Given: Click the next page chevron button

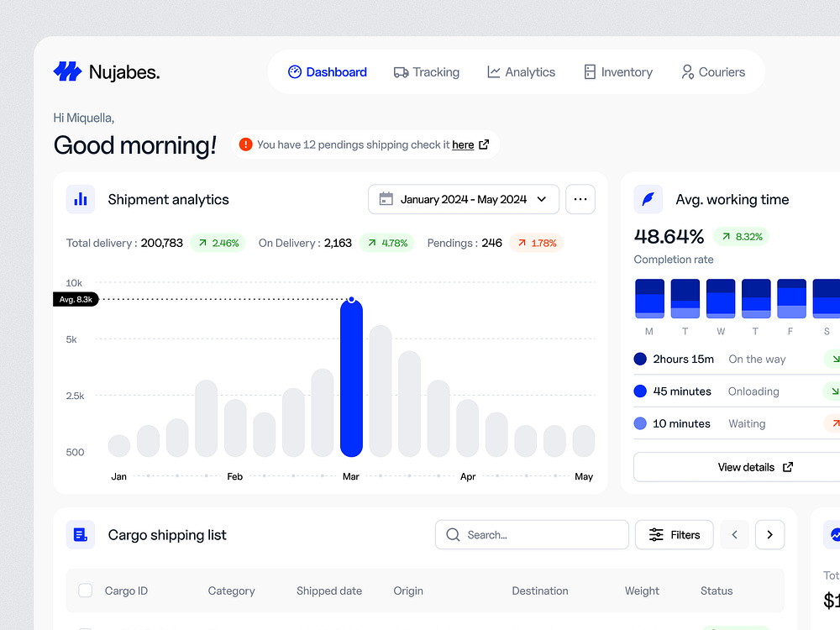Looking at the screenshot, I should 769,534.
